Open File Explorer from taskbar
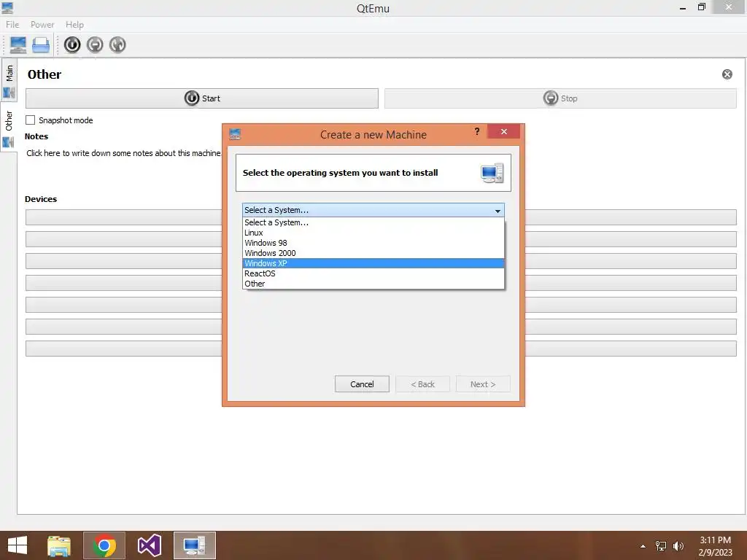The image size is (747, 560). tap(59, 545)
